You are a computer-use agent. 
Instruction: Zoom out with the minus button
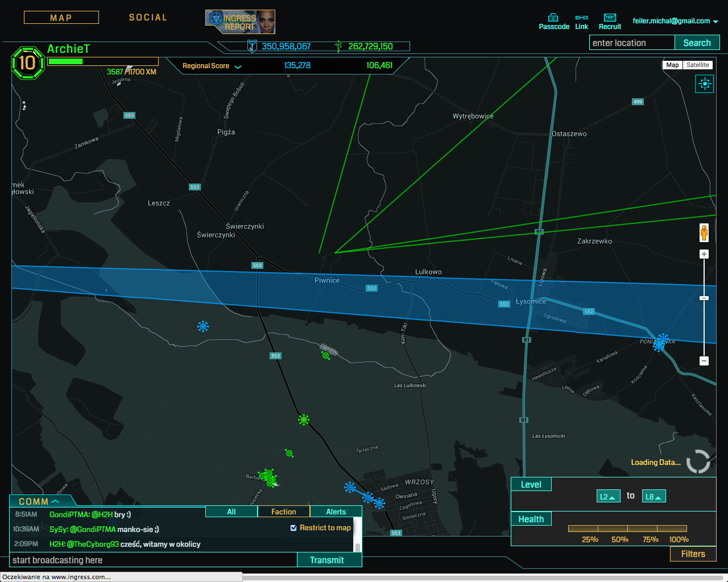click(704, 360)
